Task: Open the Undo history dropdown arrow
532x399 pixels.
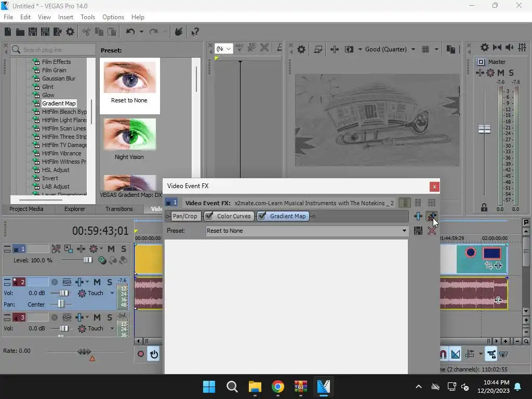Action: (x=141, y=32)
